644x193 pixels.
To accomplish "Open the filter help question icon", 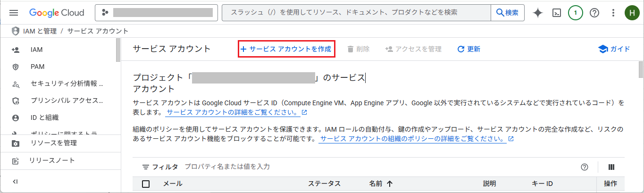I will point(585,167).
